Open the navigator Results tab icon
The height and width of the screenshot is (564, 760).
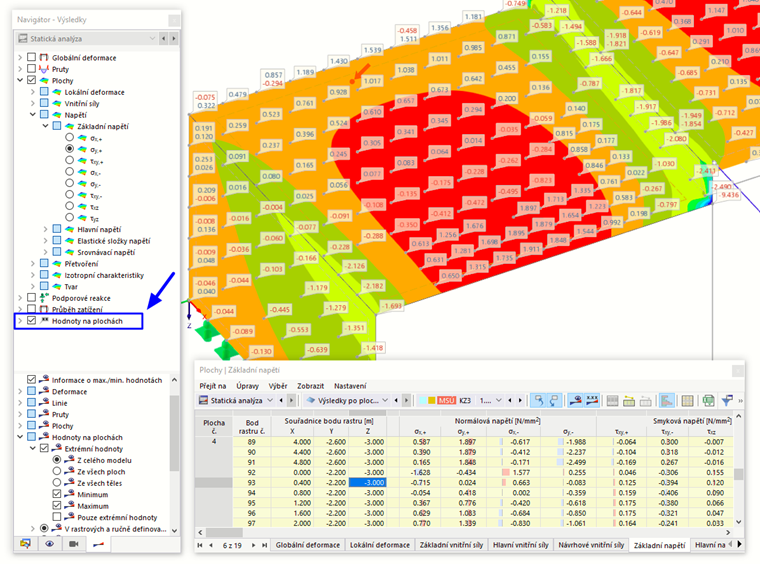[98, 544]
